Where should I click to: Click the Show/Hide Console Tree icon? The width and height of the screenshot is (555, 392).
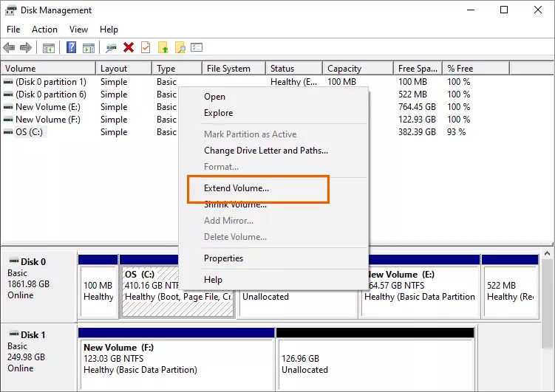(49, 48)
